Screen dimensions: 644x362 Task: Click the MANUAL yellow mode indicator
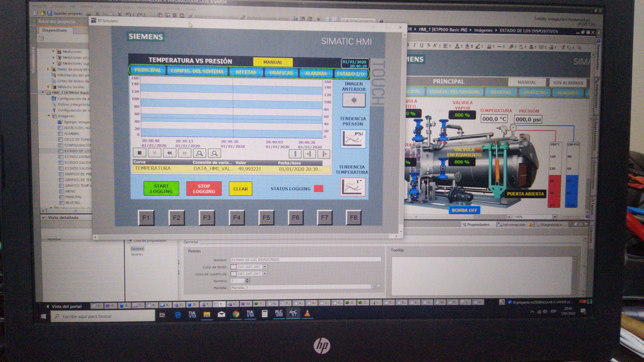(273, 62)
